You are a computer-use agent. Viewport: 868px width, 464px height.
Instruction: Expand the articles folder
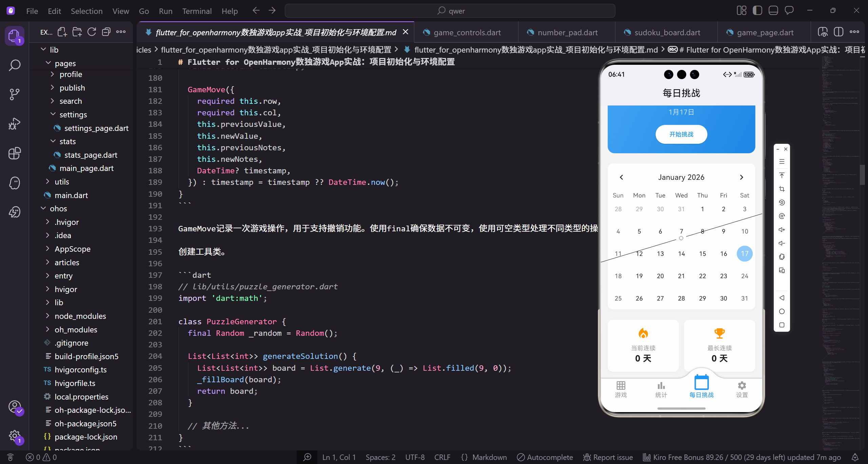point(67,262)
